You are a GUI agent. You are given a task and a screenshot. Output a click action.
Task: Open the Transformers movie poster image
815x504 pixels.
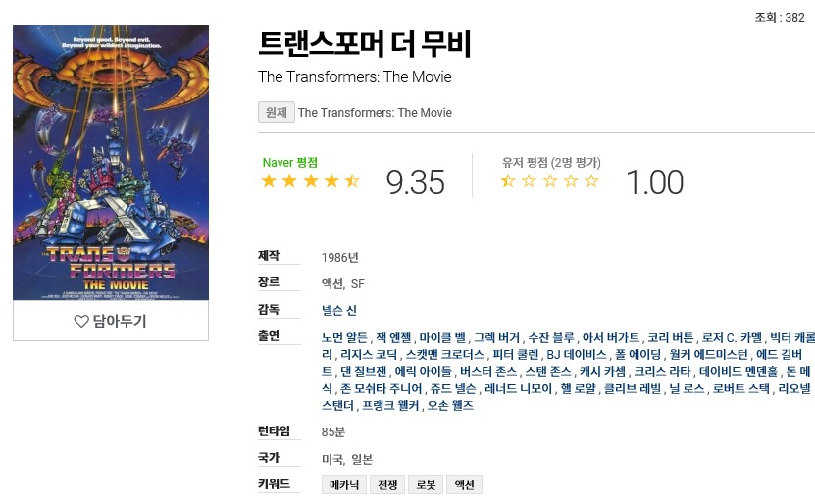point(111,163)
